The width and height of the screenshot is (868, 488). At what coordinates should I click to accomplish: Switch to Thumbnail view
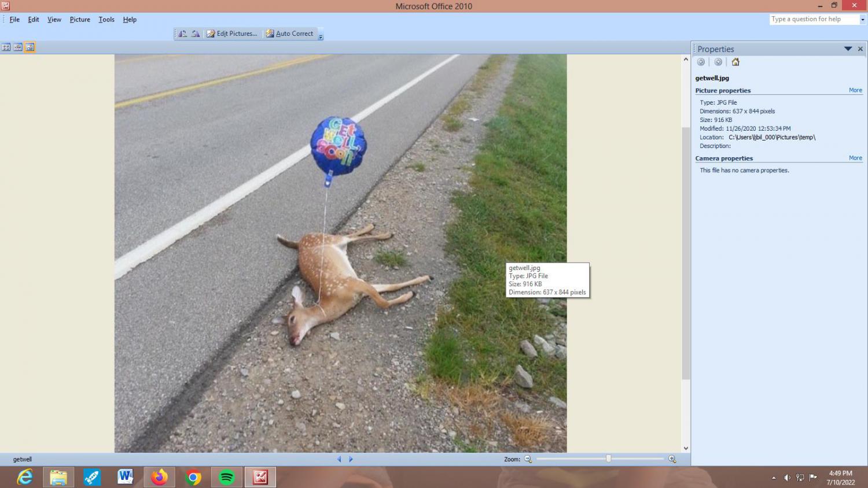[6, 47]
